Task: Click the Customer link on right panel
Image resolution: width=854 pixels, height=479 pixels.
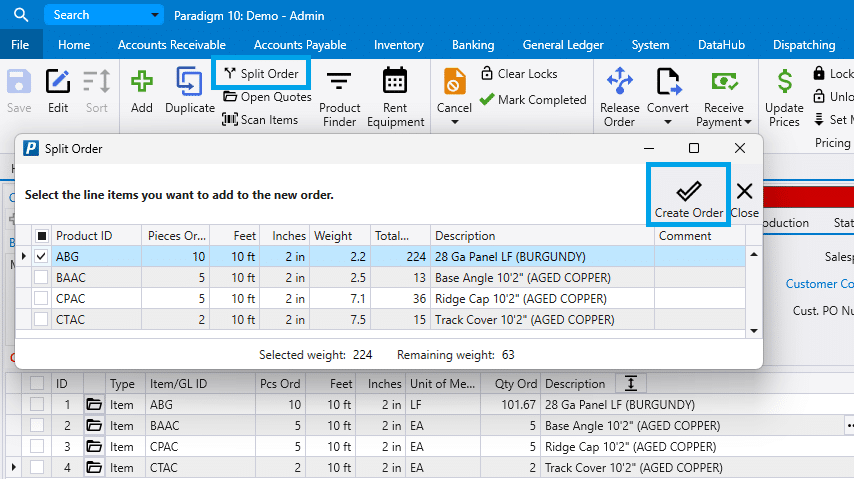Action: click(x=819, y=284)
